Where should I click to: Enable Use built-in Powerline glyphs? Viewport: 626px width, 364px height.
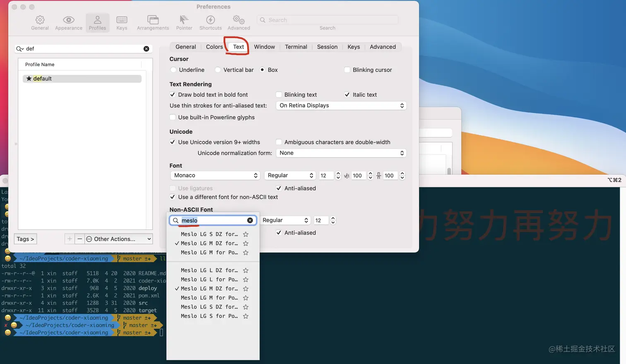173,117
